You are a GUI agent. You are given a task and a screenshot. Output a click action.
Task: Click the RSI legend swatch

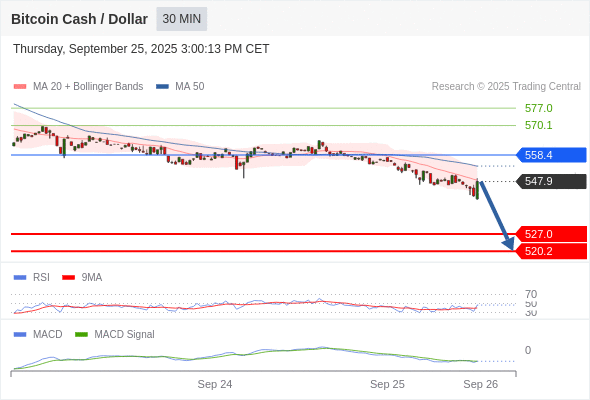[20, 278]
